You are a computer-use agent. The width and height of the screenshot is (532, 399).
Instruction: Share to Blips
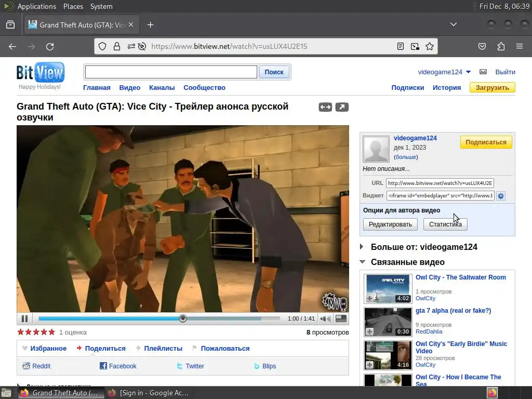(265, 366)
